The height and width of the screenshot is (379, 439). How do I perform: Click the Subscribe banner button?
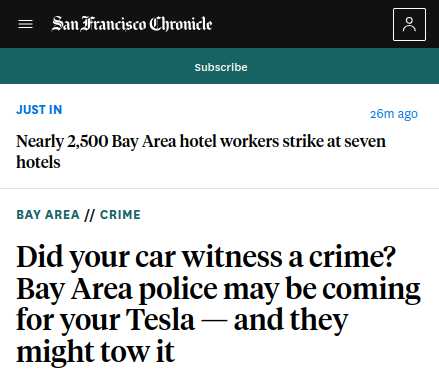coord(221,67)
